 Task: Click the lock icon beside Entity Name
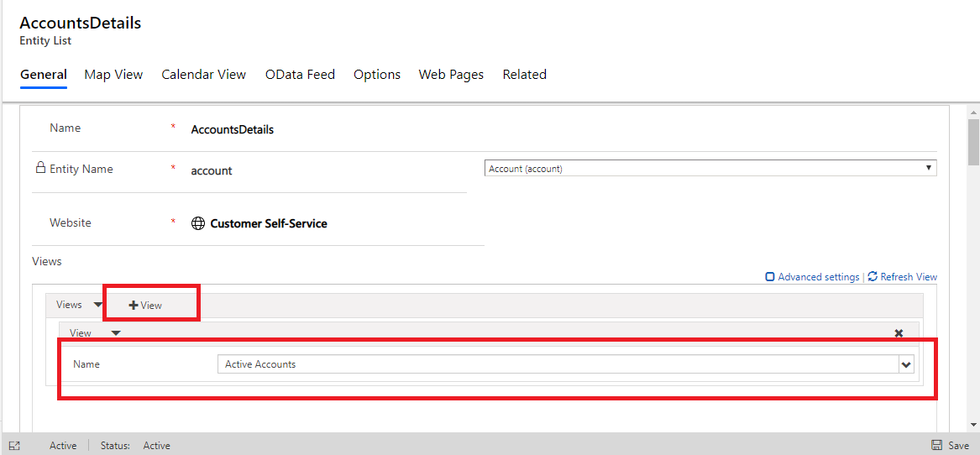point(39,168)
